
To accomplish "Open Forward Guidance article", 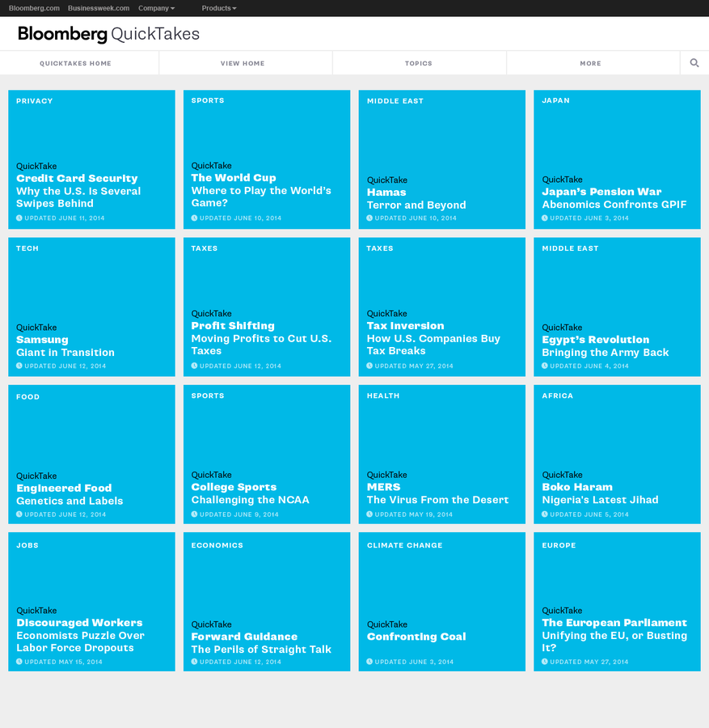I will tap(267, 602).
